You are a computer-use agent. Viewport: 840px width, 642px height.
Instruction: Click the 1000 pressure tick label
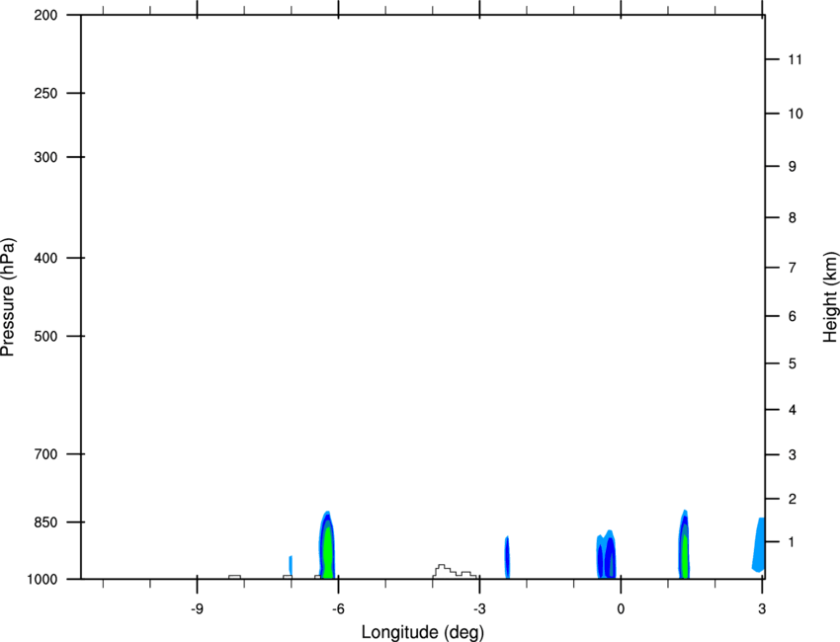(42, 580)
